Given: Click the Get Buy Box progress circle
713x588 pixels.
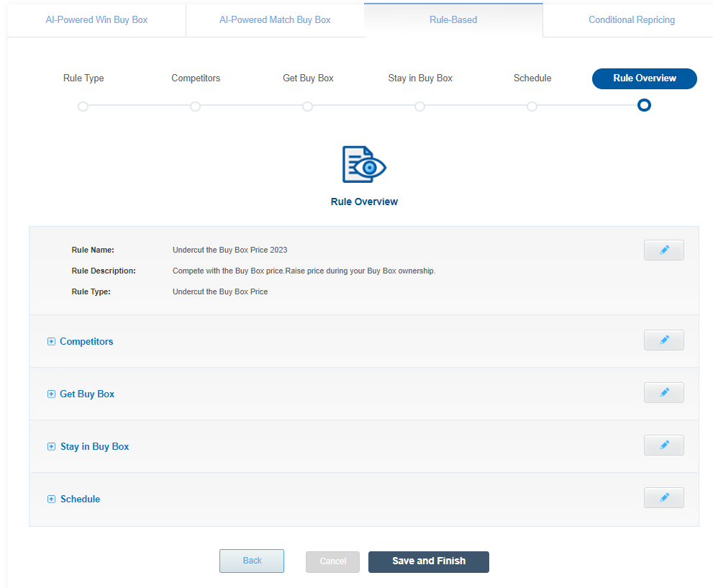Looking at the screenshot, I should point(307,107).
